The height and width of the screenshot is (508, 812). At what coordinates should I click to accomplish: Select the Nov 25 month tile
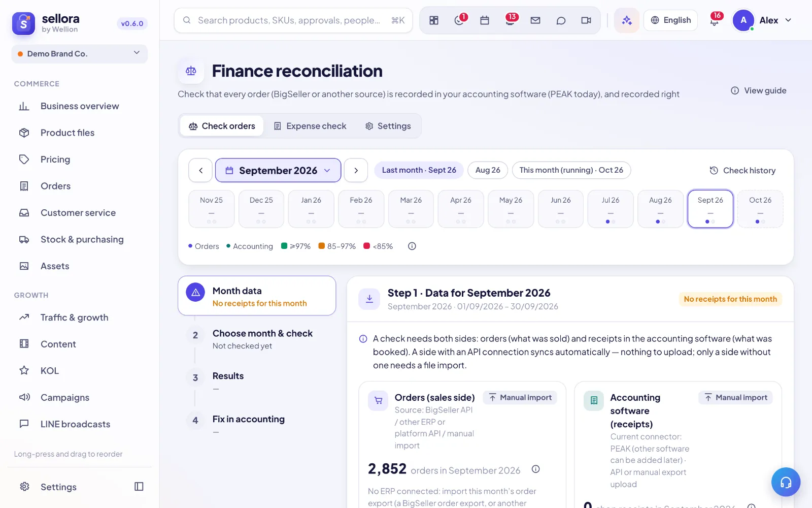point(212,209)
